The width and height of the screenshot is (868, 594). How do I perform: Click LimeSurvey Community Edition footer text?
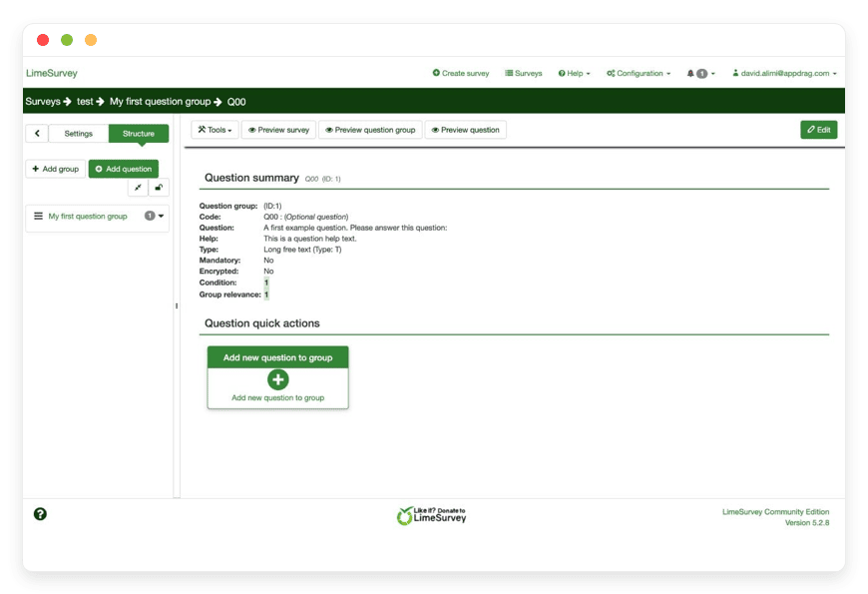coord(775,512)
